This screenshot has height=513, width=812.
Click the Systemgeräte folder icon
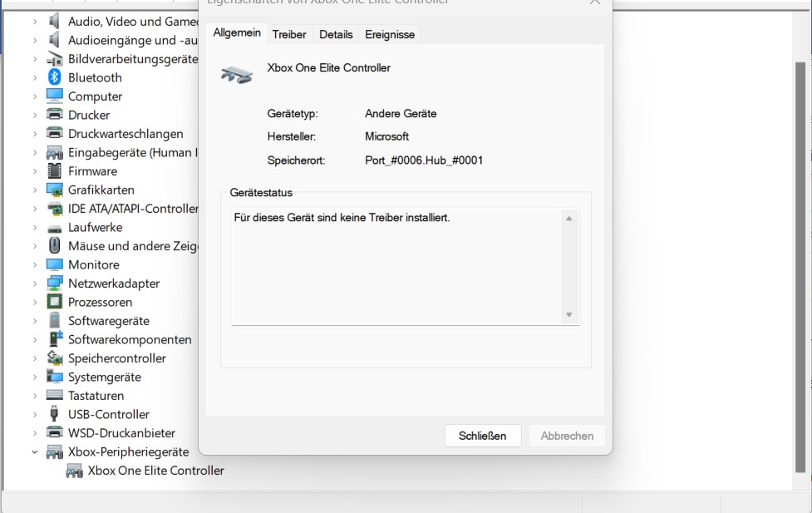point(54,376)
